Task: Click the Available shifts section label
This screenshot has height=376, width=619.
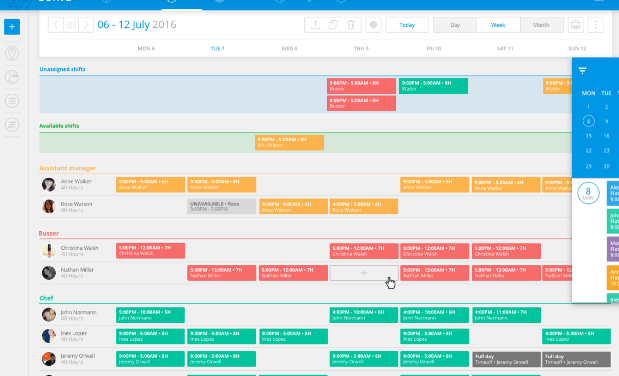Action: pyautogui.click(x=59, y=126)
